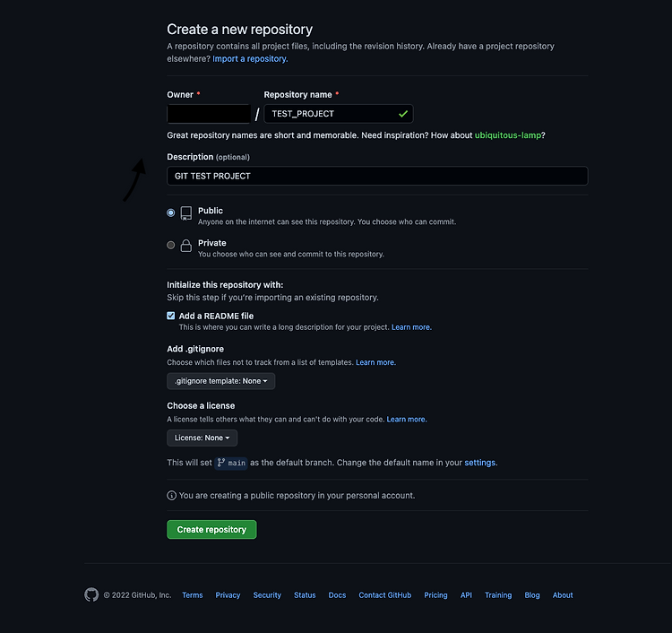Open the Owner selection dropdown
672x633 pixels.
click(x=208, y=114)
